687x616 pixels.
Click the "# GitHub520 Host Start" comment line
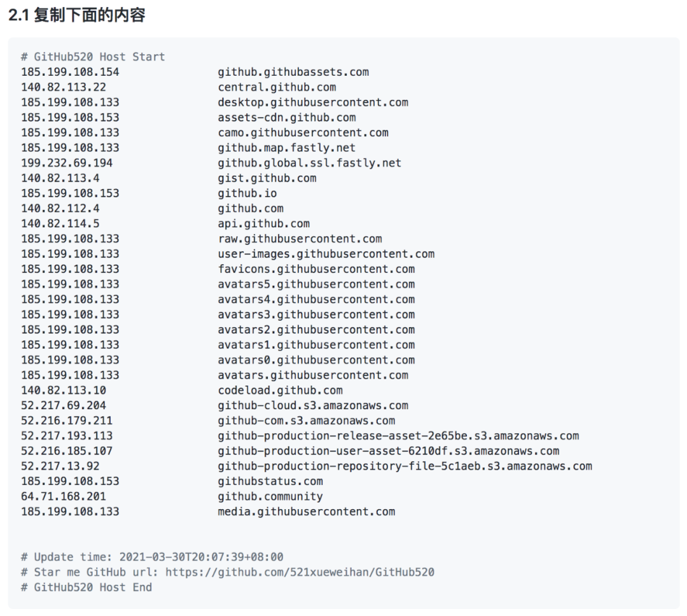93,57
